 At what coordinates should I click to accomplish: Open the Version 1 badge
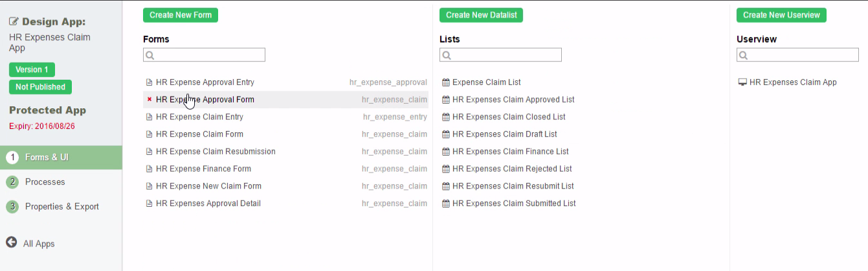coord(32,69)
